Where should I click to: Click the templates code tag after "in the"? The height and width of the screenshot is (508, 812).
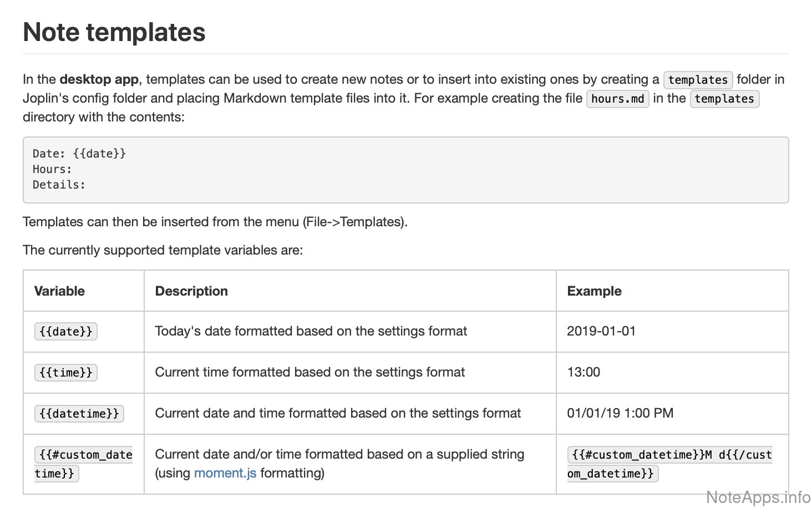pyautogui.click(x=724, y=99)
